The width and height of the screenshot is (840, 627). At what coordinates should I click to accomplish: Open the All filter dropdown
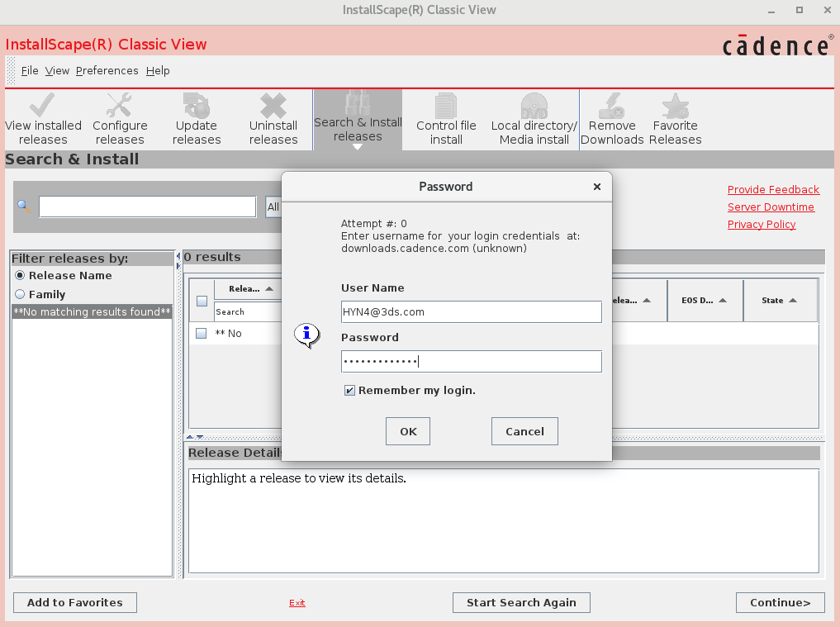(273, 207)
